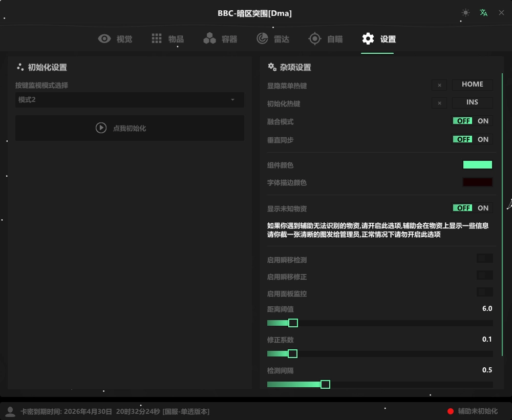The width and height of the screenshot is (512, 420).
Task: Click the HOME hotkey button
Action: pos(472,85)
